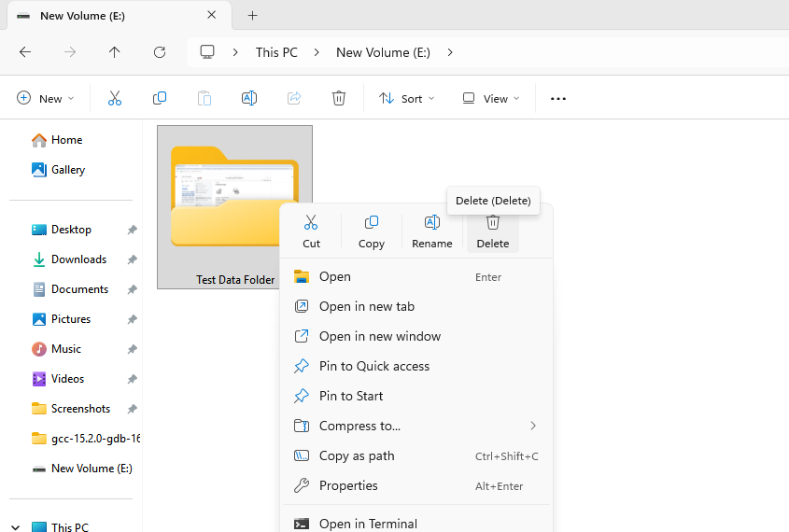This screenshot has height=532, width=789.
Task: Open the View dropdown menu
Action: pyautogui.click(x=490, y=98)
